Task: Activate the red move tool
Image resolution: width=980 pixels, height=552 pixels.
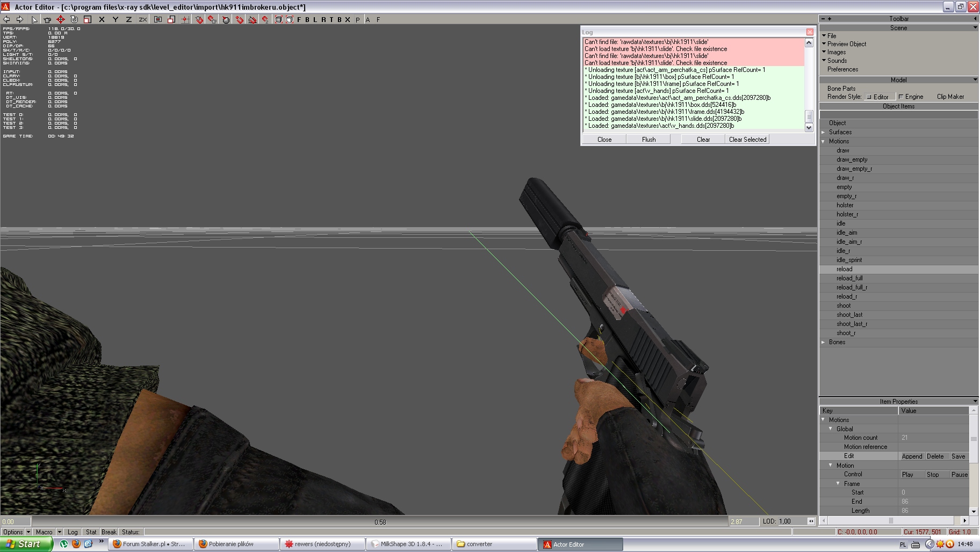Action: pos(61,19)
